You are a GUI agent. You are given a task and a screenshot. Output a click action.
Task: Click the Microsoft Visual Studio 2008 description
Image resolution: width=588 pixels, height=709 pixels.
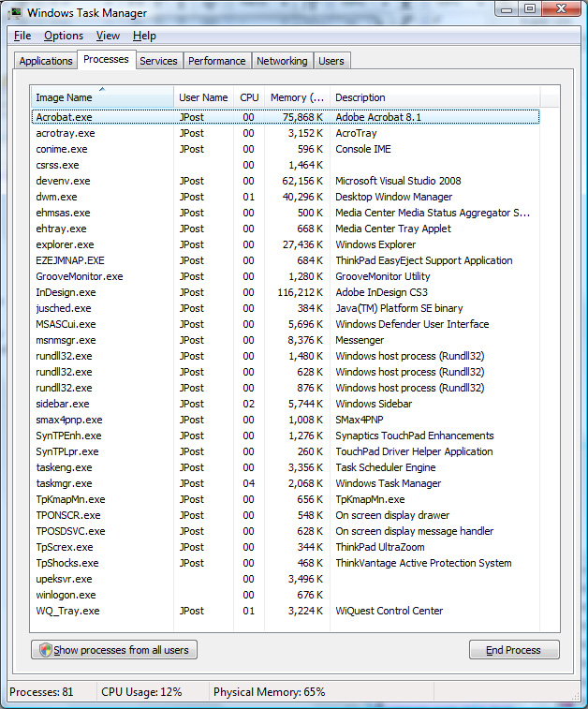tap(398, 181)
